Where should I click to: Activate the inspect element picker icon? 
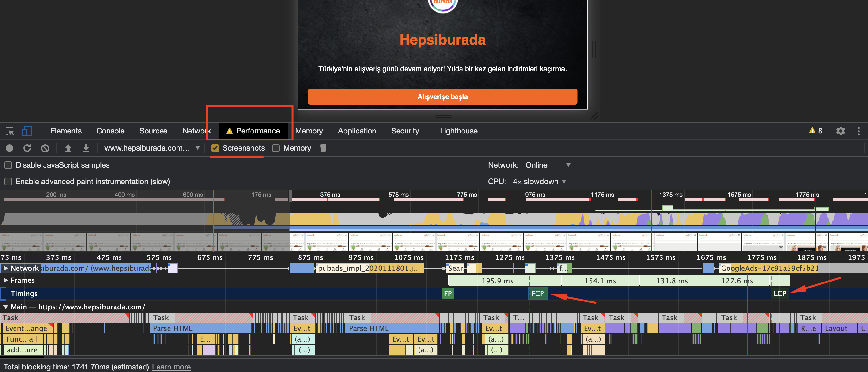click(10, 131)
